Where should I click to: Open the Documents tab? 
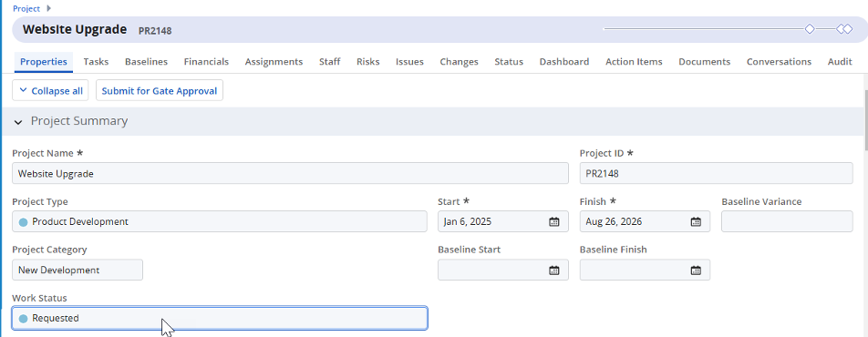[705, 61]
